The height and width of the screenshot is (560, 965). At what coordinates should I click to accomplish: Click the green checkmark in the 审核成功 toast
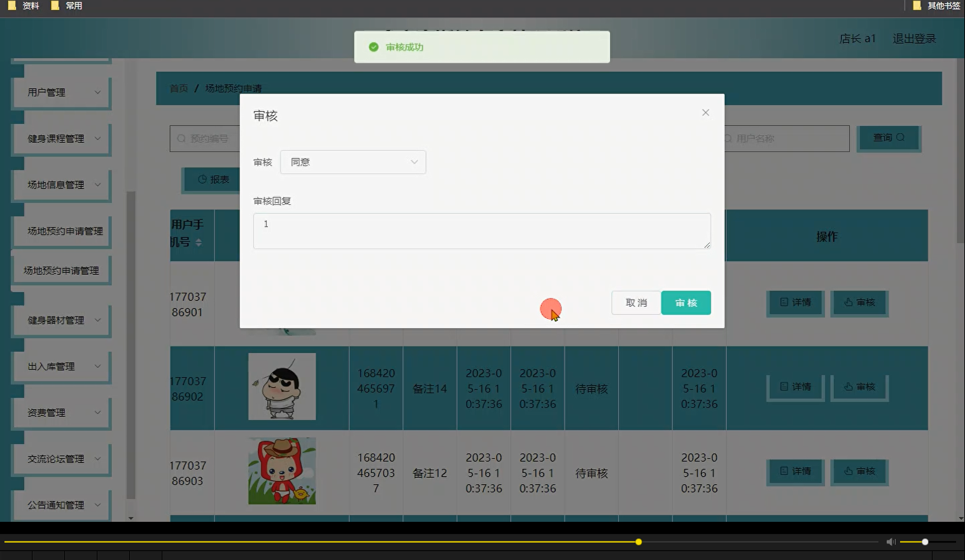[x=374, y=46]
